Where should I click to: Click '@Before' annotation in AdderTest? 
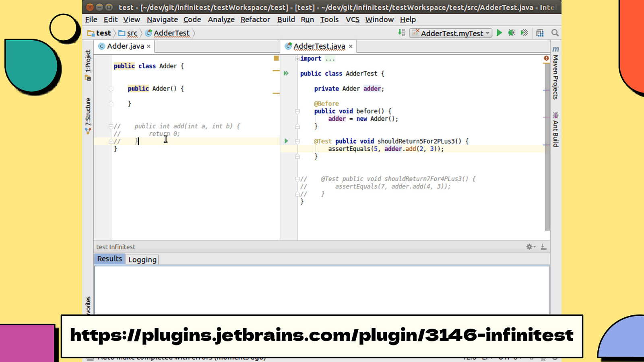pyautogui.click(x=326, y=104)
